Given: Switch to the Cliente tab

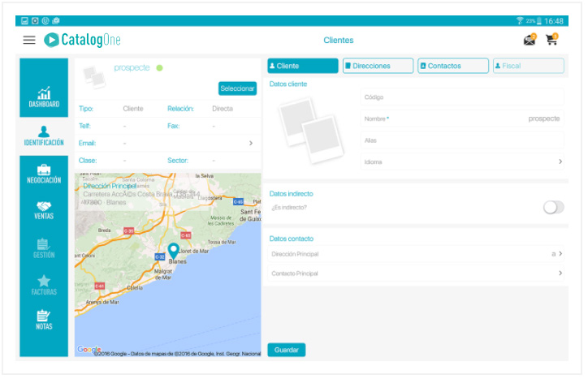Looking at the screenshot, I should (x=303, y=66).
